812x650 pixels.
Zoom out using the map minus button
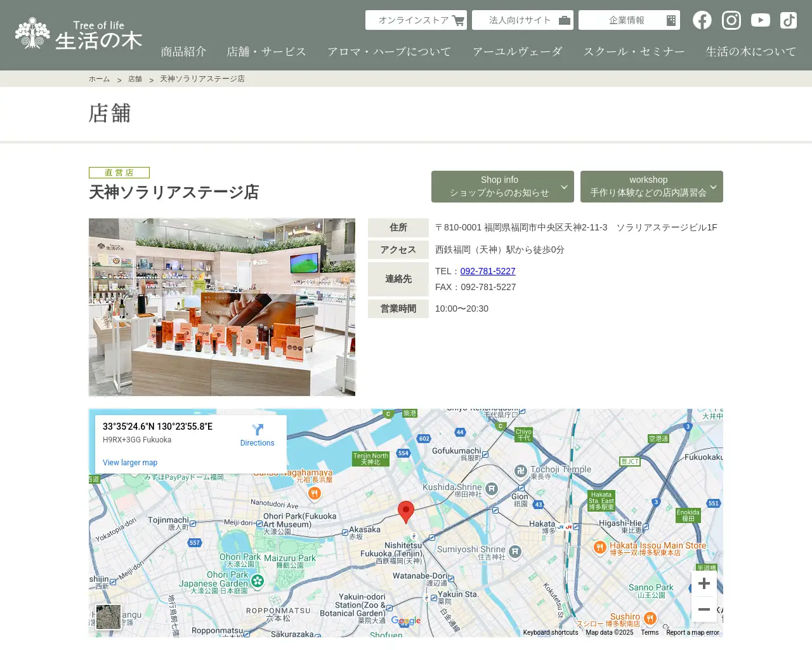[x=704, y=609]
